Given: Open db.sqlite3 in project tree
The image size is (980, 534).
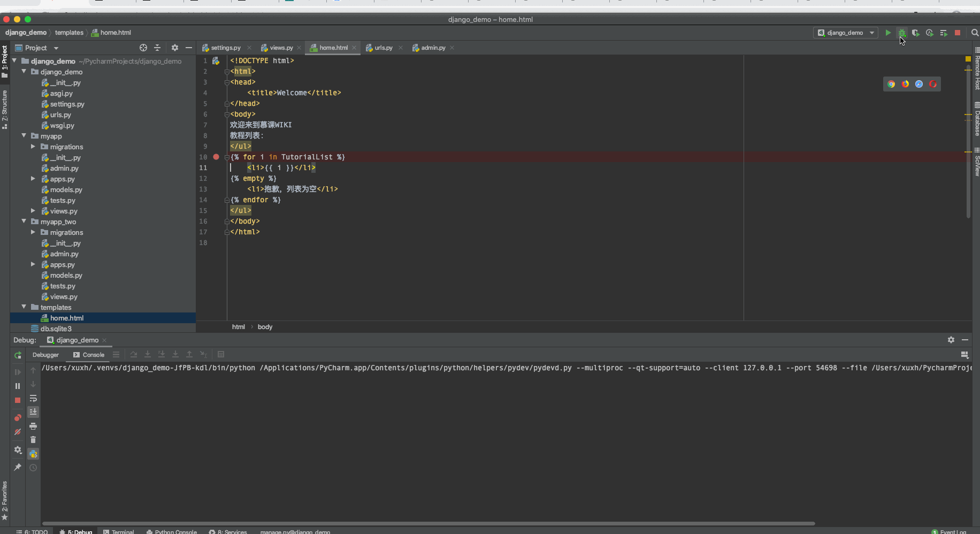Looking at the screenshot, I should (x=56, y=329).
